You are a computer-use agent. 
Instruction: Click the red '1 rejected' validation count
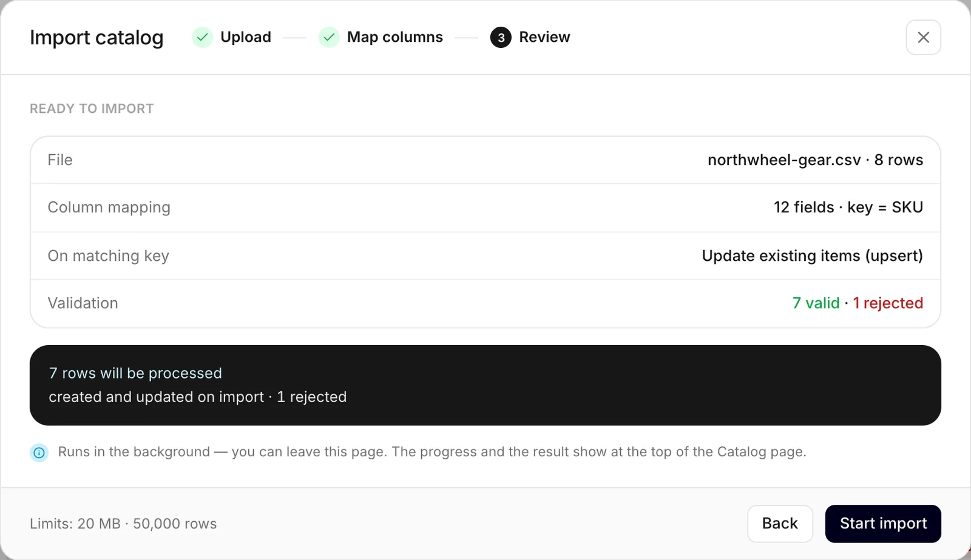pos(888,303)
